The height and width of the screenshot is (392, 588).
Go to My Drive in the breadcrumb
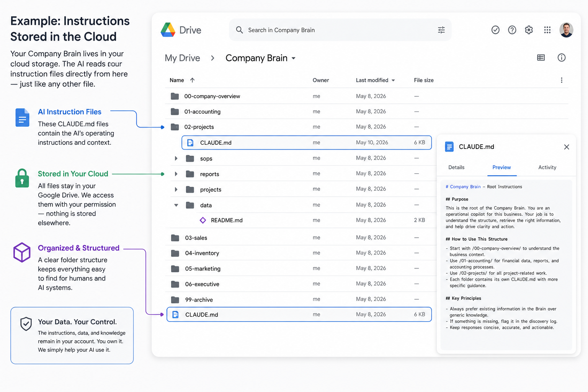[182, 58]
